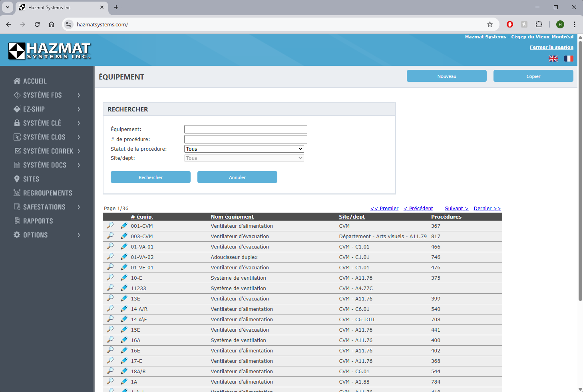The height and width of the screenshot is (392, 583).
Task: Expand the Options menu chevron
Action: point(79,235)
